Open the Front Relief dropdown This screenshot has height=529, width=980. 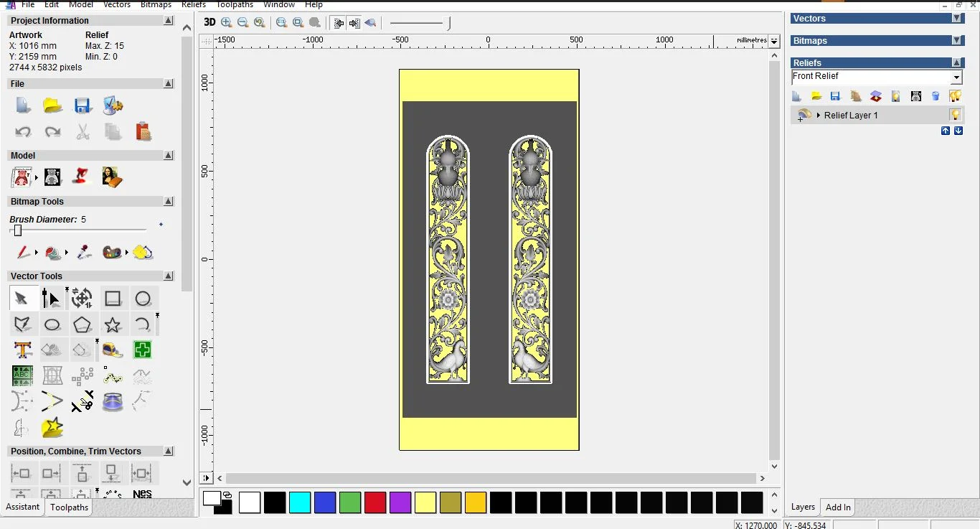point(956,78)
